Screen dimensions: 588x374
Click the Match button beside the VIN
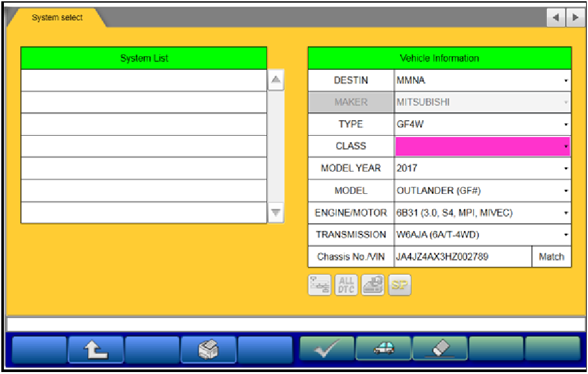tap(551, 257)
